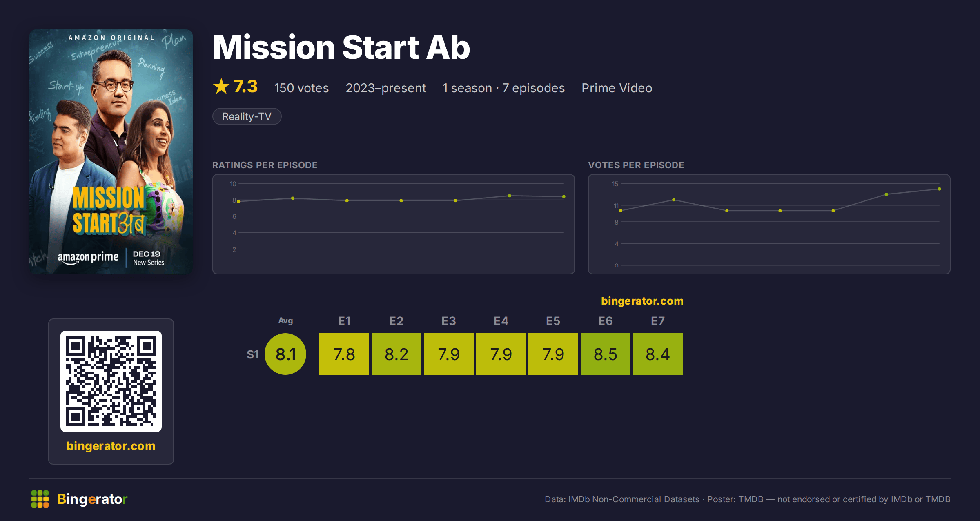Select episode E6 rating tile 8.5
The image size is (980, 521).
606,354
